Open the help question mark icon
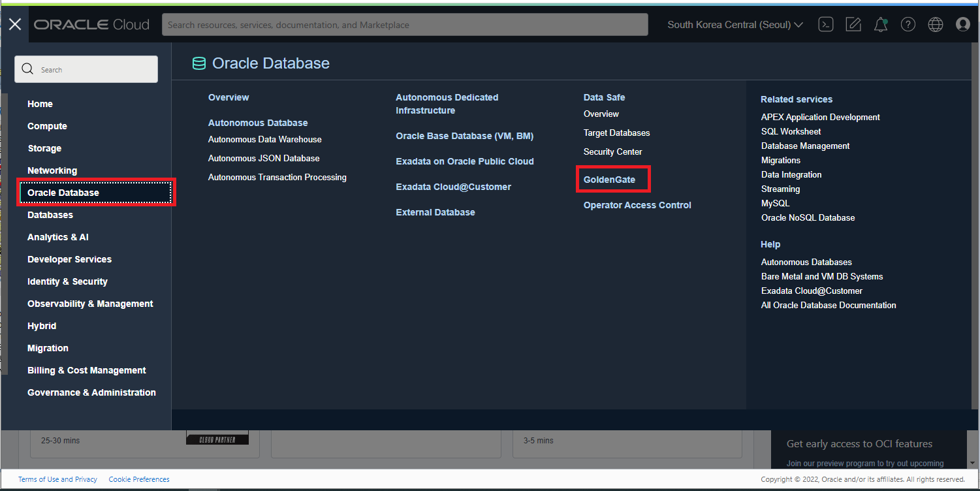980x491 pixels. (x=908, y=25)
